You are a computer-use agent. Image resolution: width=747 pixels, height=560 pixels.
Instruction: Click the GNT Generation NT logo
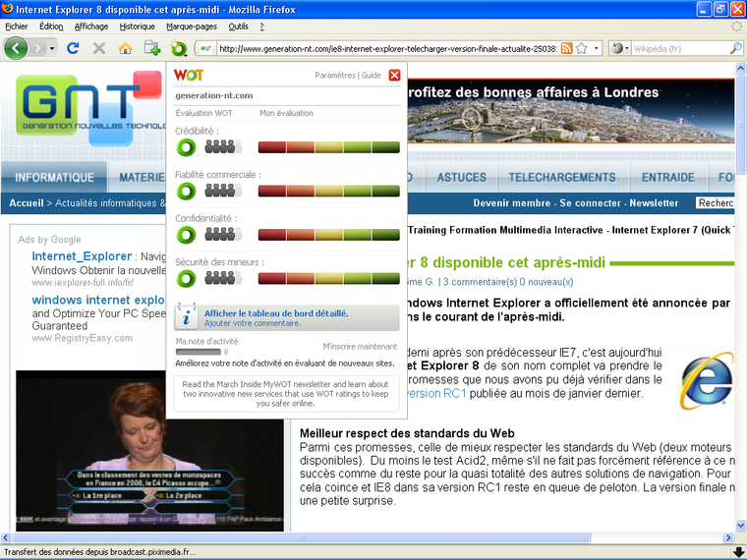point(89,108)
